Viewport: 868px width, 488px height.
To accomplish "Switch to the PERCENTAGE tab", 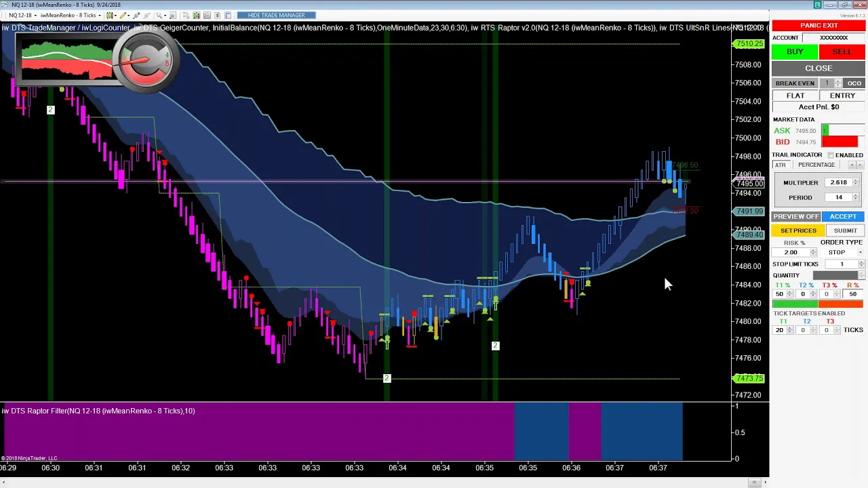I will tap(816, 165).
